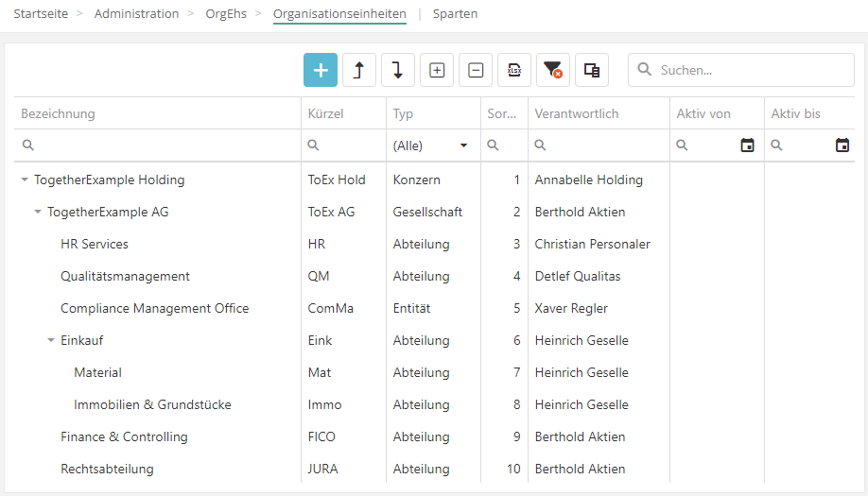
Task: Clear all filters with funnel icon
Action: point(553,70)
